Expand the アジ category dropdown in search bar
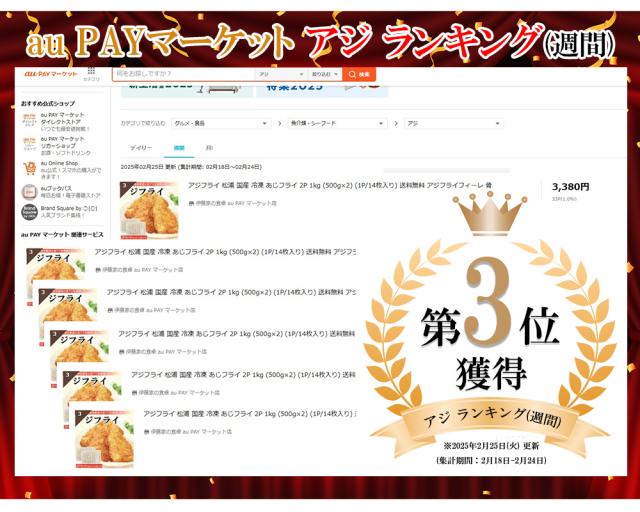This screenshot has width=640, height=512. click(280, 74)
